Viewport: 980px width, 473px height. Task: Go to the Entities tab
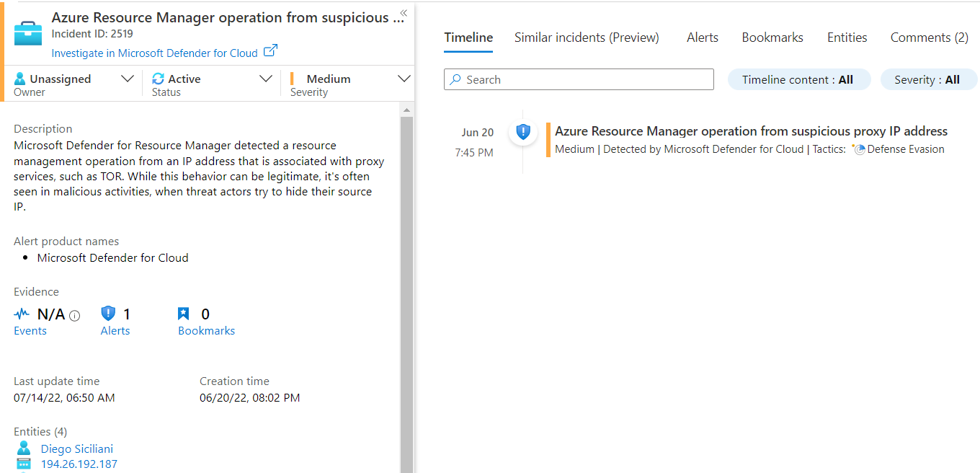point(847,37)
